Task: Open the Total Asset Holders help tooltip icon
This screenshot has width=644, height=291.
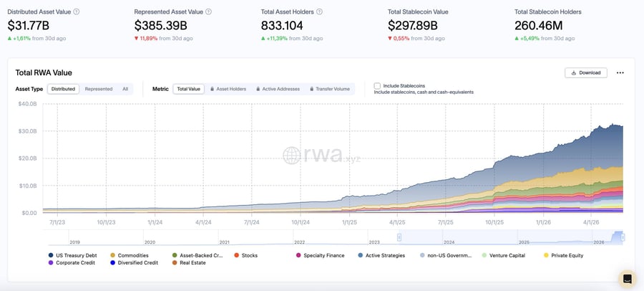Action: tap(320, 12)
